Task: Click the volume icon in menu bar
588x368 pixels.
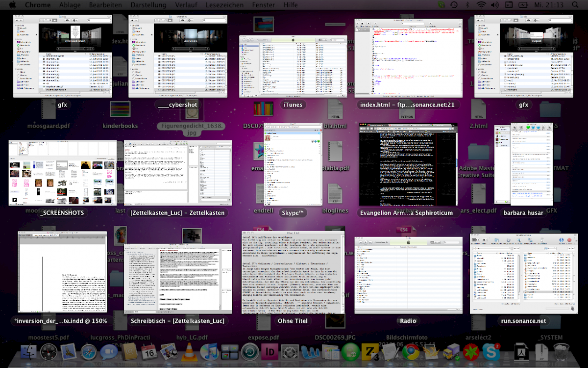Action: (x=496, y=5)
